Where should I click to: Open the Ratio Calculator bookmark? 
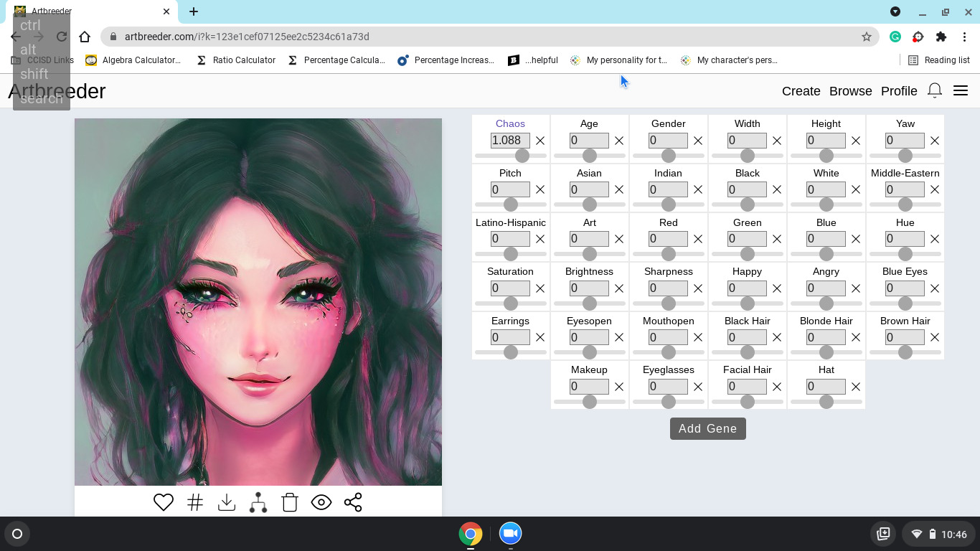tap(244, 60)
